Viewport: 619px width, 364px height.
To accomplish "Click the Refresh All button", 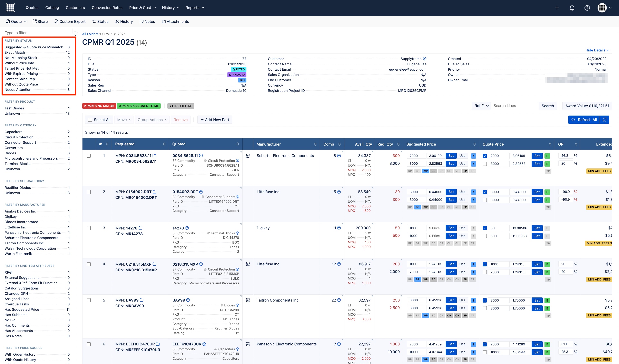I will tap(584, 120).
